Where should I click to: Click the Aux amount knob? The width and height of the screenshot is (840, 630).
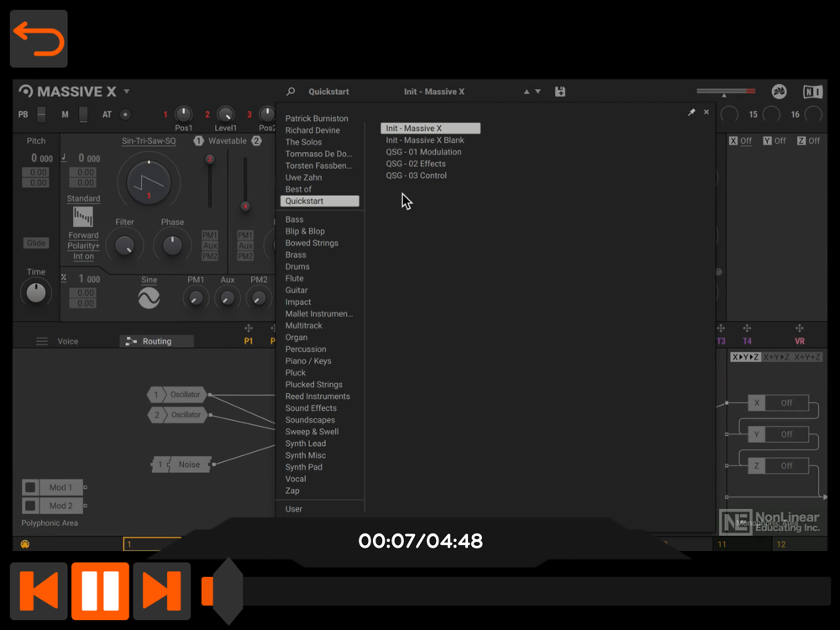227,298
